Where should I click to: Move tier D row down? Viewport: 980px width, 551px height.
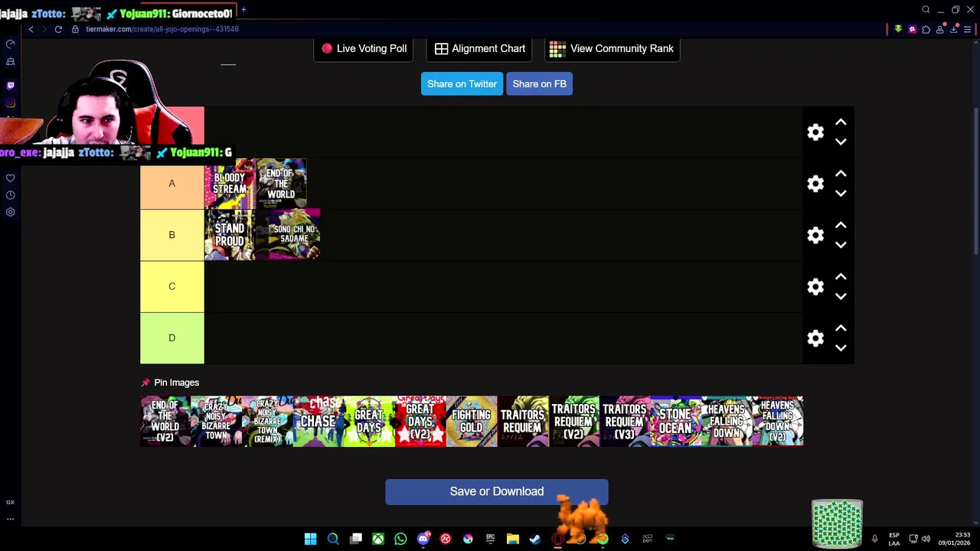coord(841,347)
